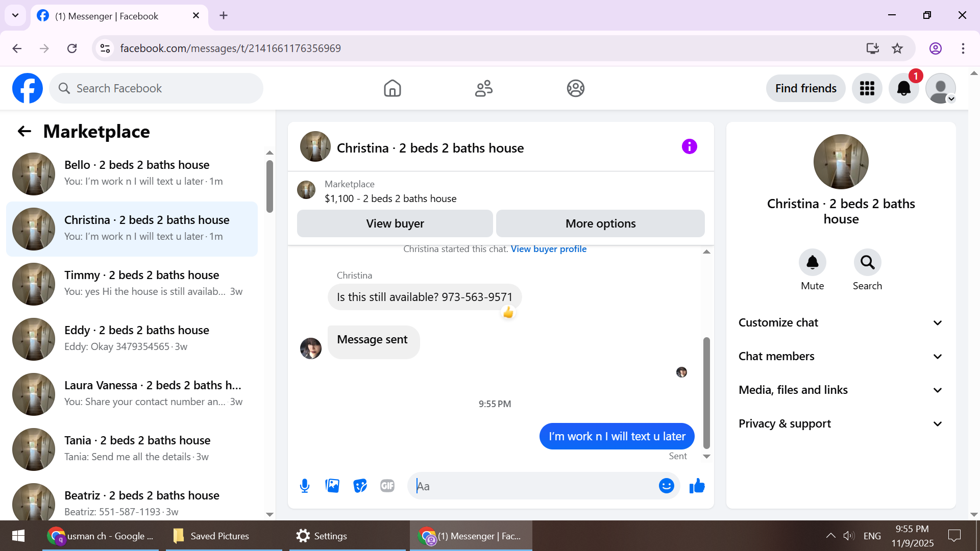The height and width of the screenshot is (551, 980).
Task: Close the Messenger browser tab
Action: click(x=196, y=16)
